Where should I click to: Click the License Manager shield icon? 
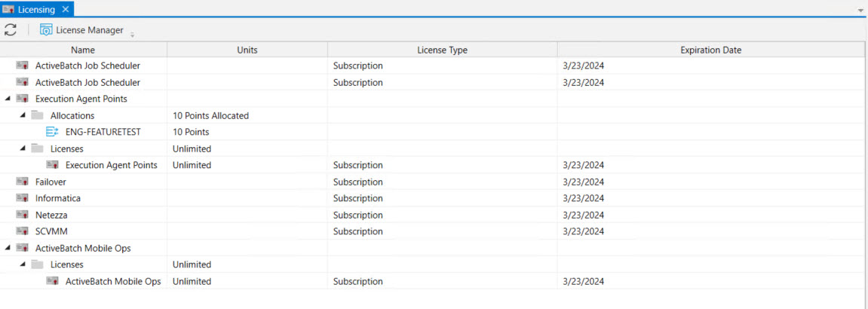[x=46, y=30]
